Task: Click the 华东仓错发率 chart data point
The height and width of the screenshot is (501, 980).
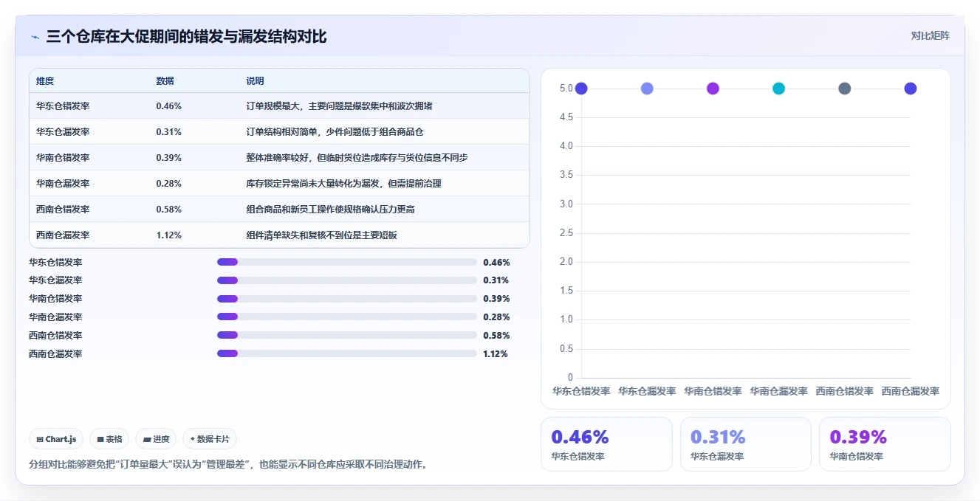Action: [581, 89]
